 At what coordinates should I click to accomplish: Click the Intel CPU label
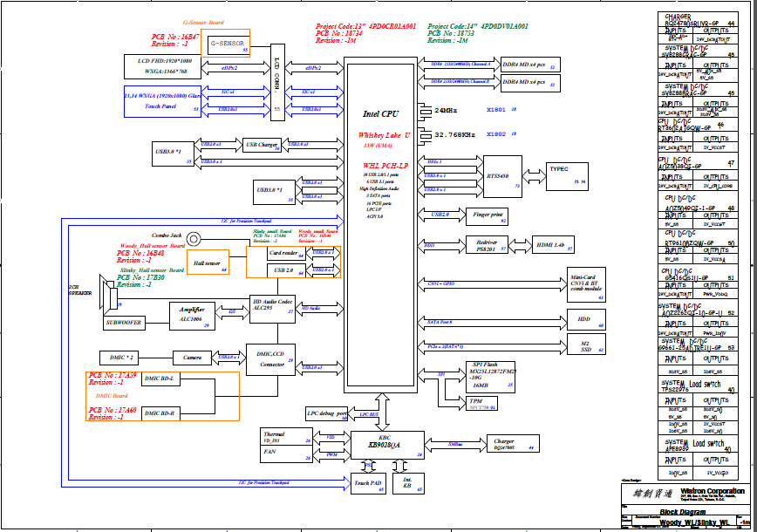(x=381, y=114)
